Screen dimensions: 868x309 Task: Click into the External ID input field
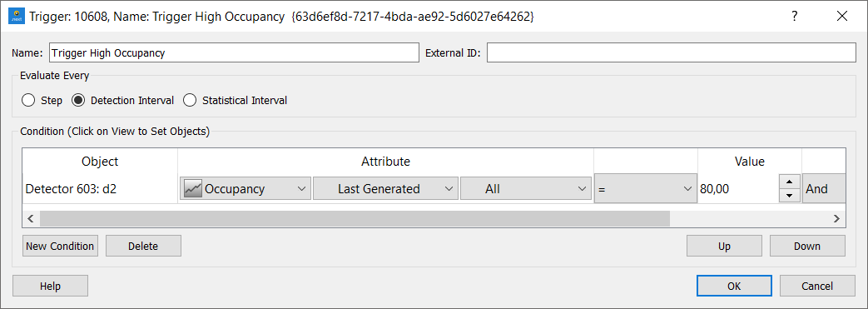pos(672,53)
